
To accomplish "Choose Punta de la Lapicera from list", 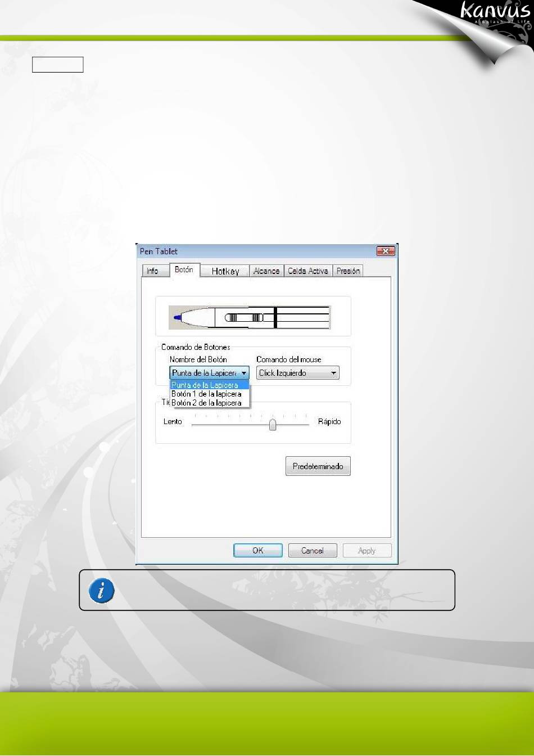I will (x=210, y=385).
